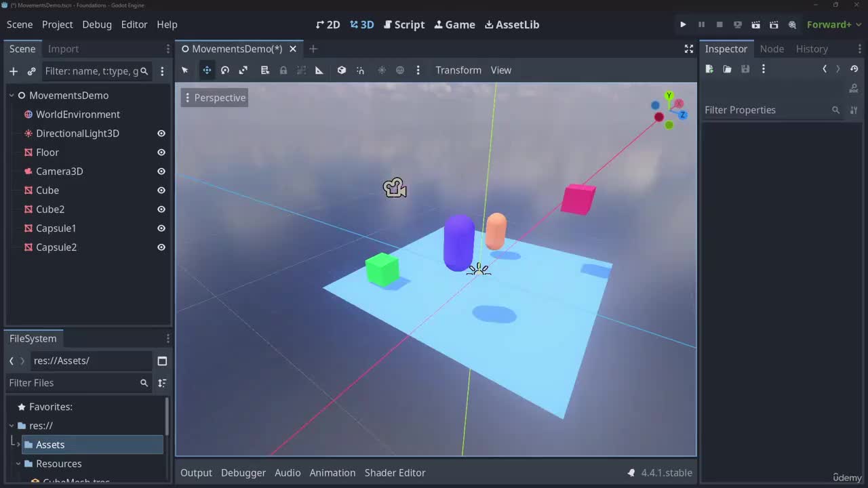Select the WorldEnvironment node

click(x=77, y=115)
